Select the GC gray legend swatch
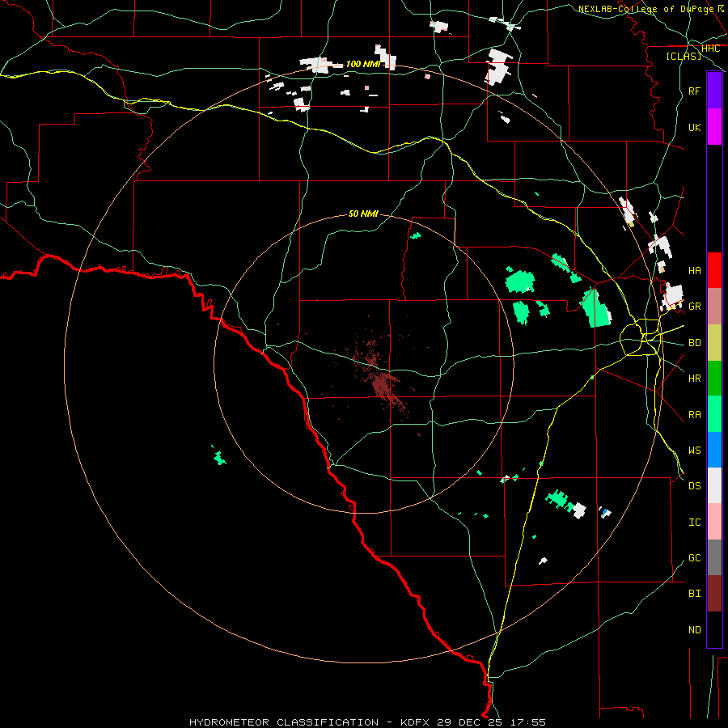This screenshot has width=728, height=728. [x=714, y=557]
